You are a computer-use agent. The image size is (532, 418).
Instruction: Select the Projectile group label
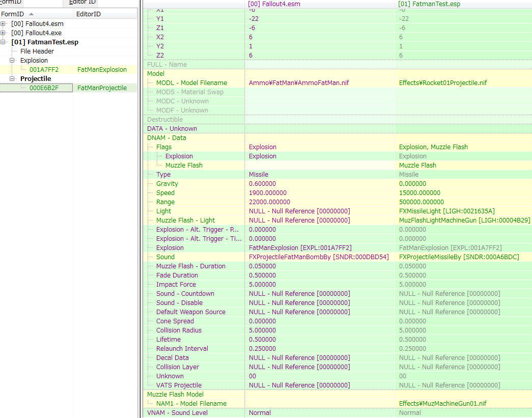36,79
